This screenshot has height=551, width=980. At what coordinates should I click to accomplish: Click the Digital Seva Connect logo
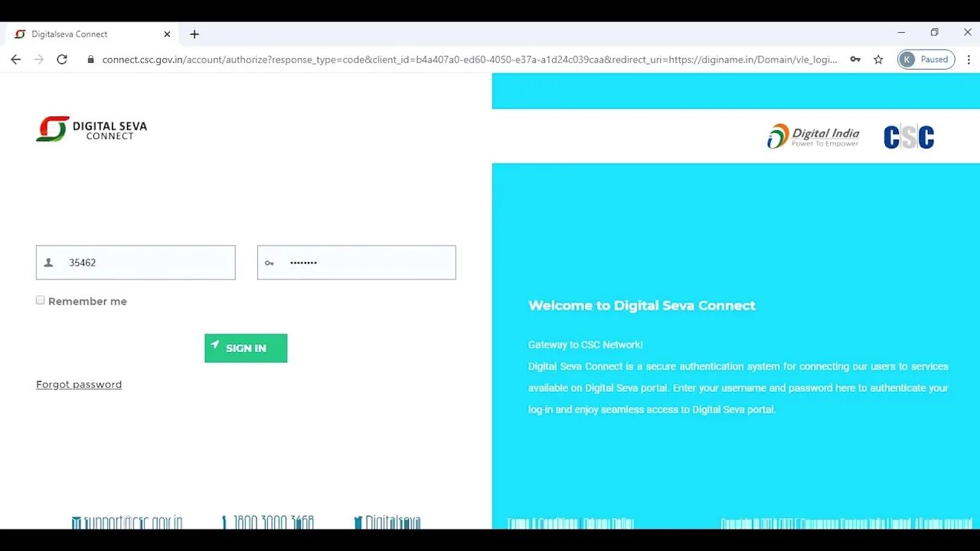[x=91, y=129]
